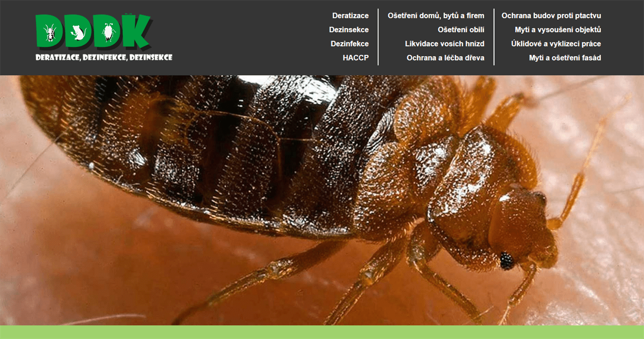Open Úklidové a vyklízecí práce
Image resolution: width=644 pixels, height=339 pixels.
[556, 44]
